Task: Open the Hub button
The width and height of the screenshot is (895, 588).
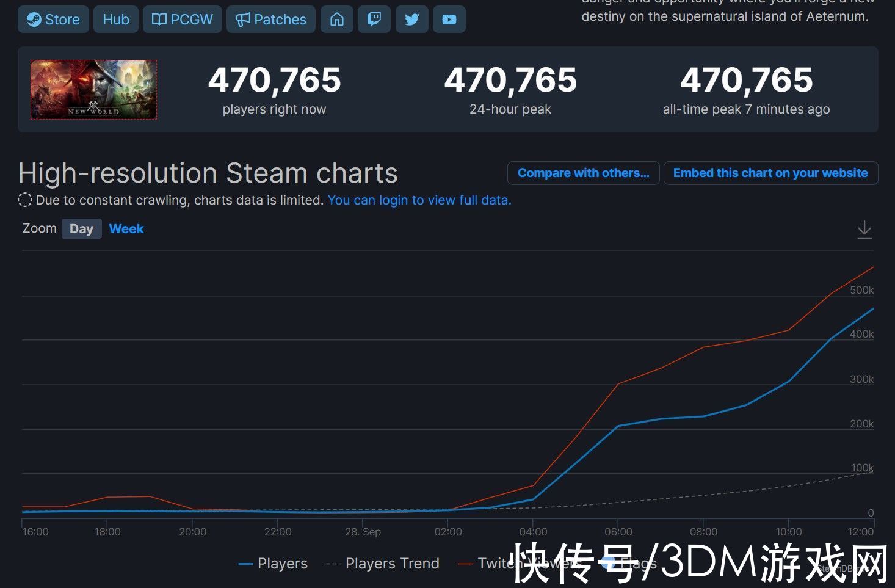Action: tap(116, 20)
